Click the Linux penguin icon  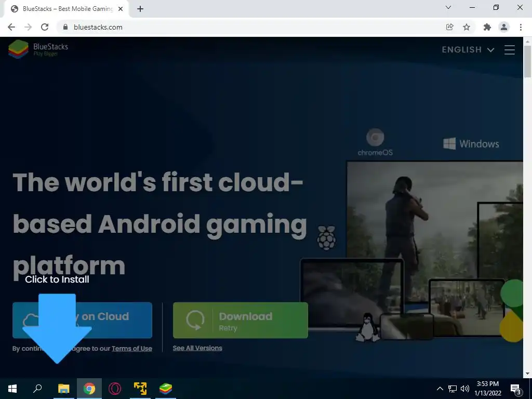coord(367,327)
